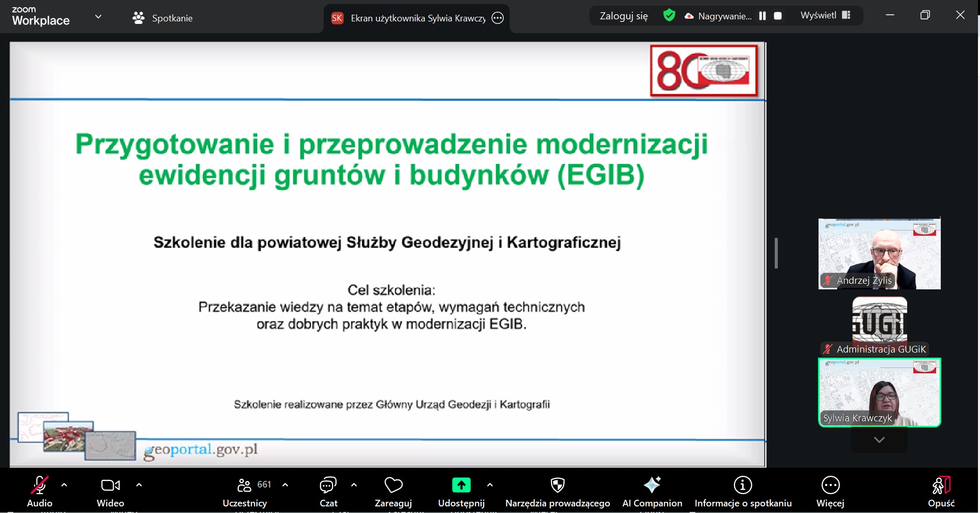This screenshot has height=513, width=980.
Task: Click the Zaloguj się button
Action: [623, 16]
